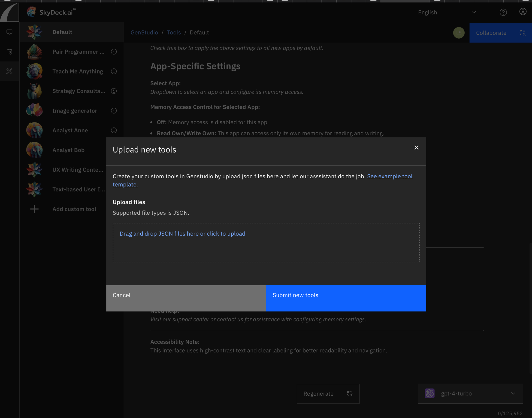The width and height of the screenshot is (532, 418).
Task: Open the help question mark icon
Action: click(x=503, y=12)
